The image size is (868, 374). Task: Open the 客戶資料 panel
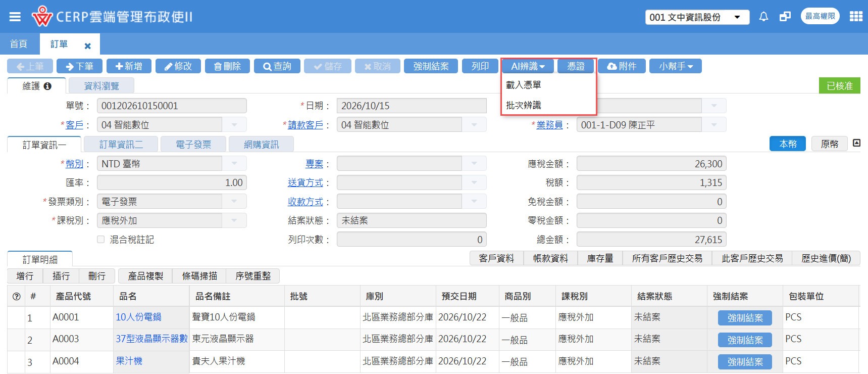pyautogui.click(x=497, y=258)
